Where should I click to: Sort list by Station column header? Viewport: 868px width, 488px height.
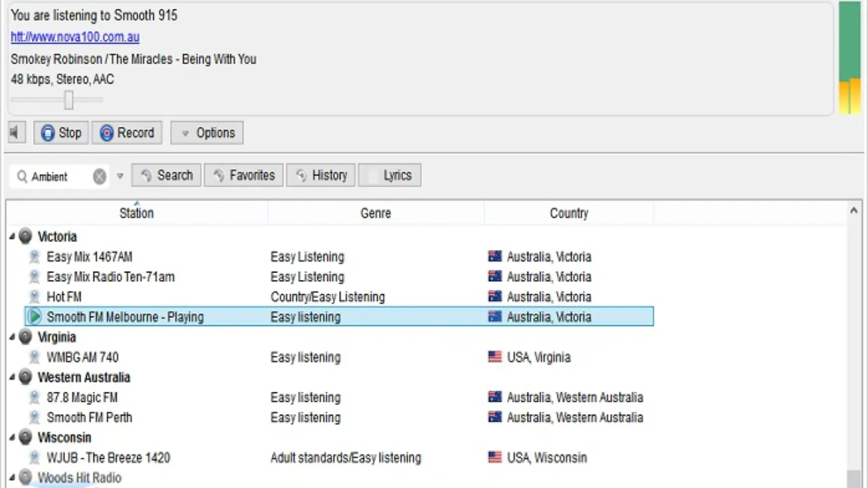tap(136, 213)
